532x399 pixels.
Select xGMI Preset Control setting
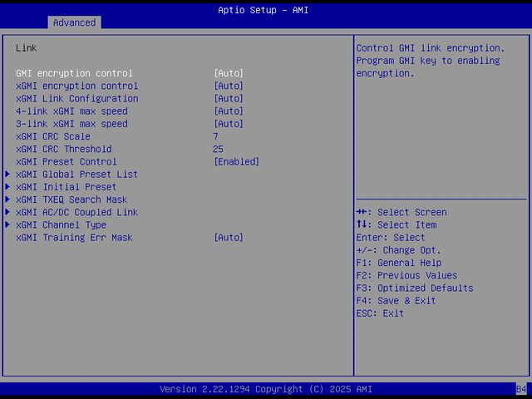click(66, 162)
